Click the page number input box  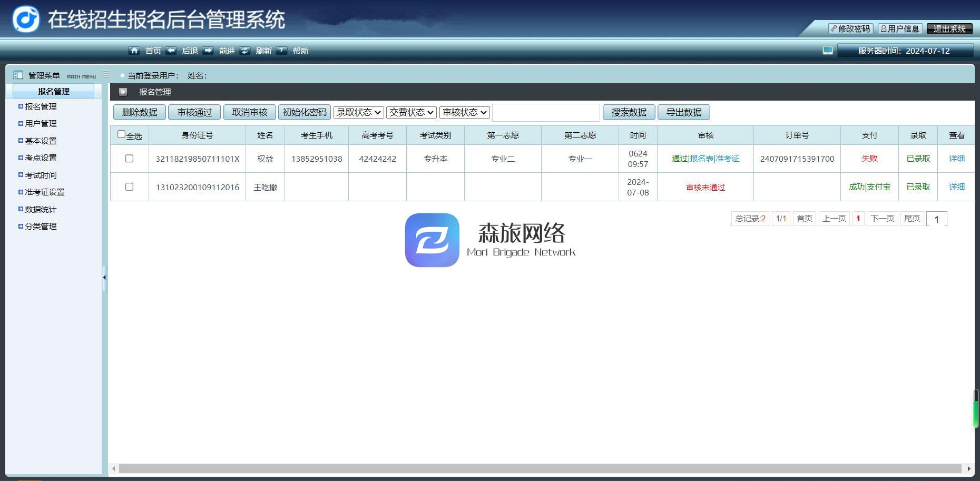[x=936, y=219]
